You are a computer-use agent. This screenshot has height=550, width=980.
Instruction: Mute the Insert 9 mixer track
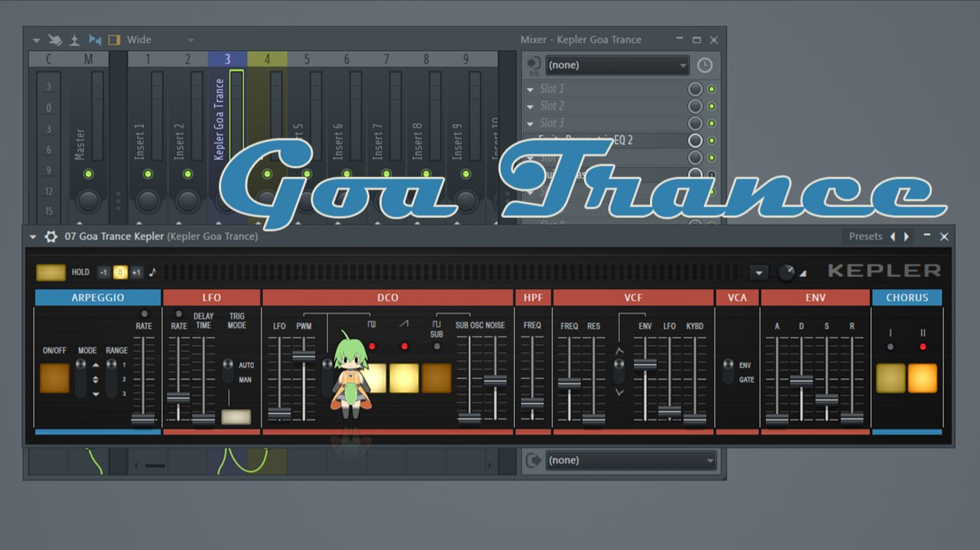pos(466,174)
